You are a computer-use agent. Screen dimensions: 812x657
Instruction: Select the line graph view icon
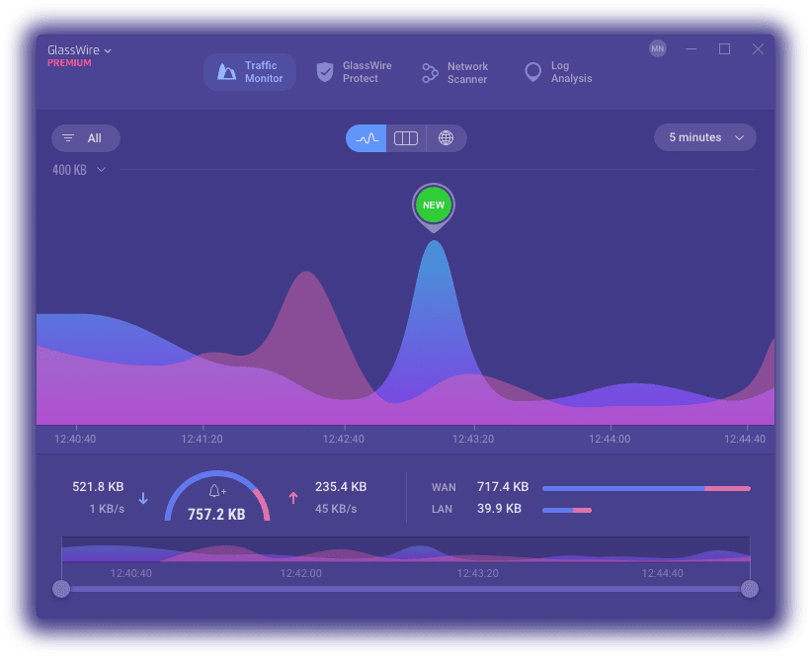[366, 137]
